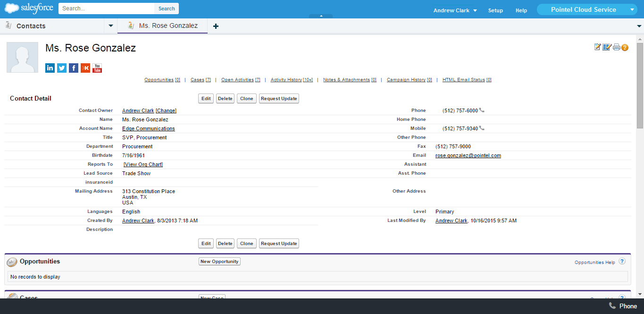Screen dimensions: 644x314
Task: Open the Twitter social profile icon
Action: (x=62, y=68)
